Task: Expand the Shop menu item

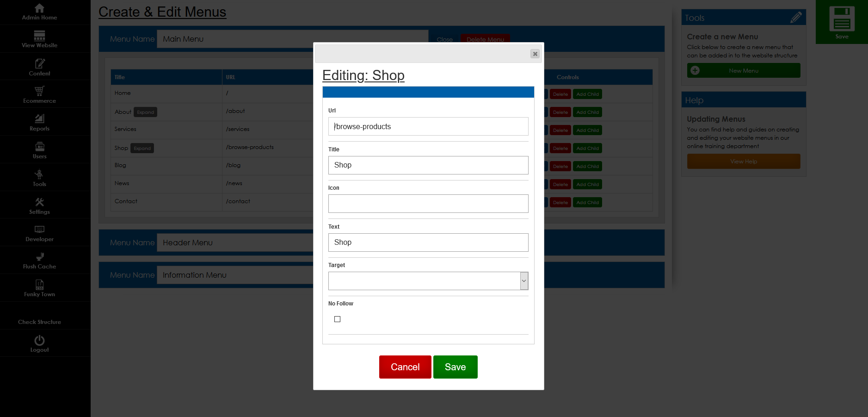Action: coord(142,148)
